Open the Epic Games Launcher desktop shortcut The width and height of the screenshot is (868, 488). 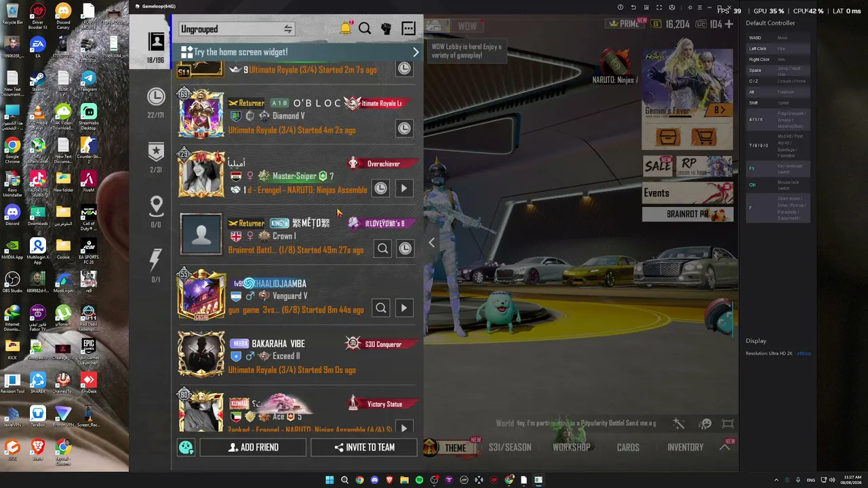click(x=88, y=349)
